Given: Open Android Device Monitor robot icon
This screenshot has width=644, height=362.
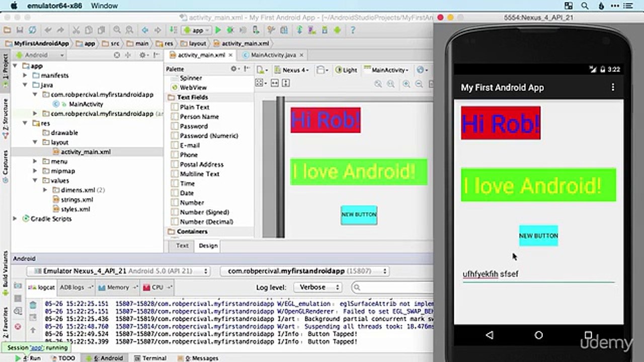Looking at the screenshot, I should (x=337, y=30).
